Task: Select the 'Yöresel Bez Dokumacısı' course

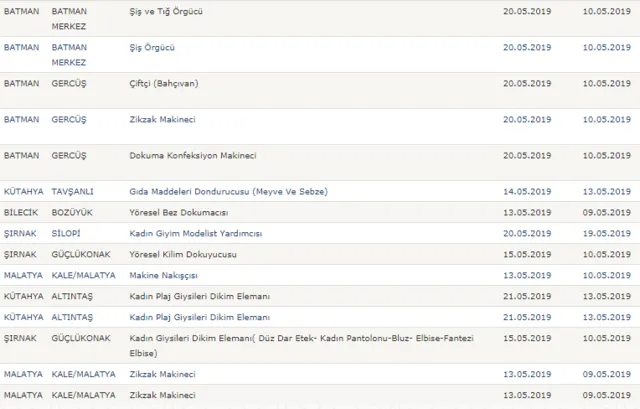Action: tap(181, 212)
